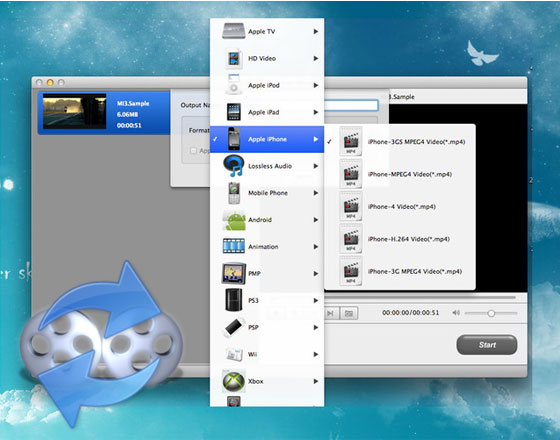Click the Wii menu label
This screenshot has width=560, height=440.
click(x=252, y=354)
